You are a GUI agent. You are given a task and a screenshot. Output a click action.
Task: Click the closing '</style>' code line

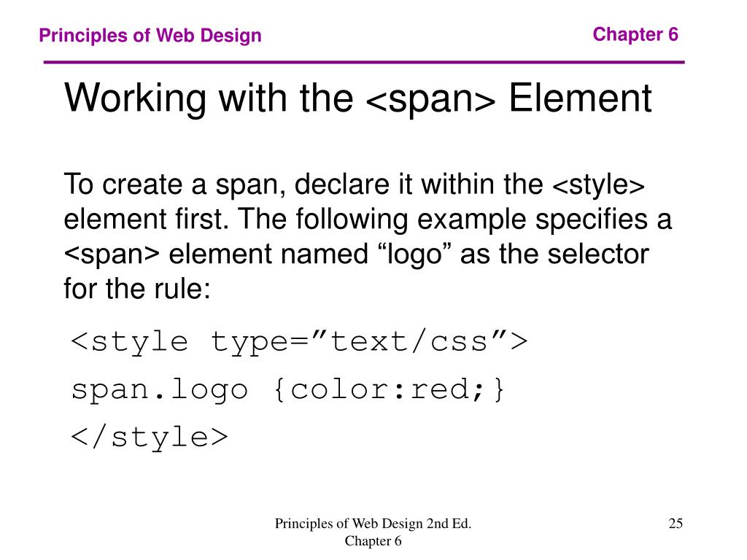coord(150,437)
